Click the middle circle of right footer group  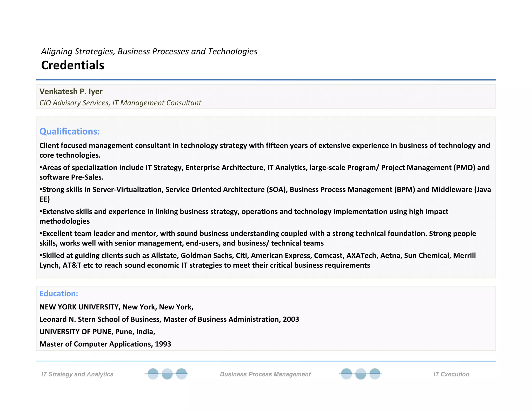click(x=361, y=374)
